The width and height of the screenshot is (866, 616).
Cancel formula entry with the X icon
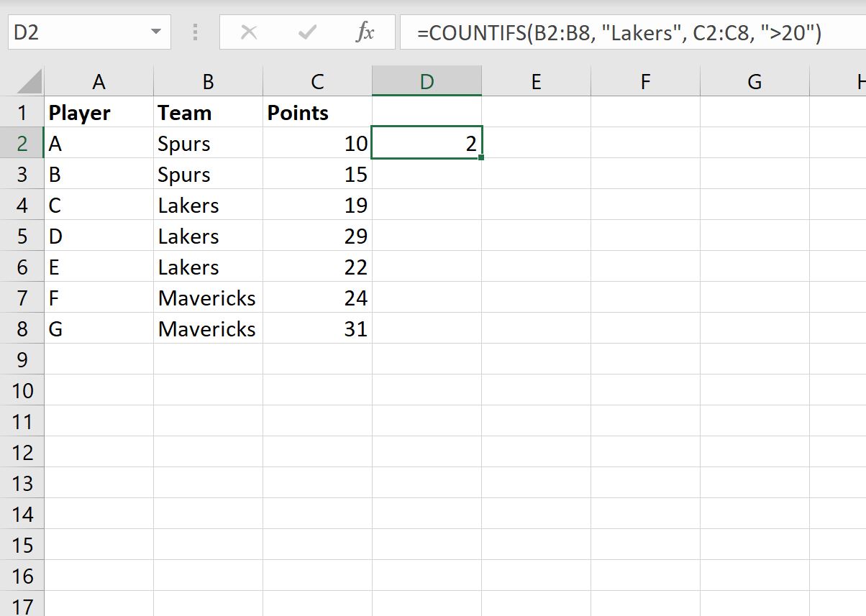249,32
